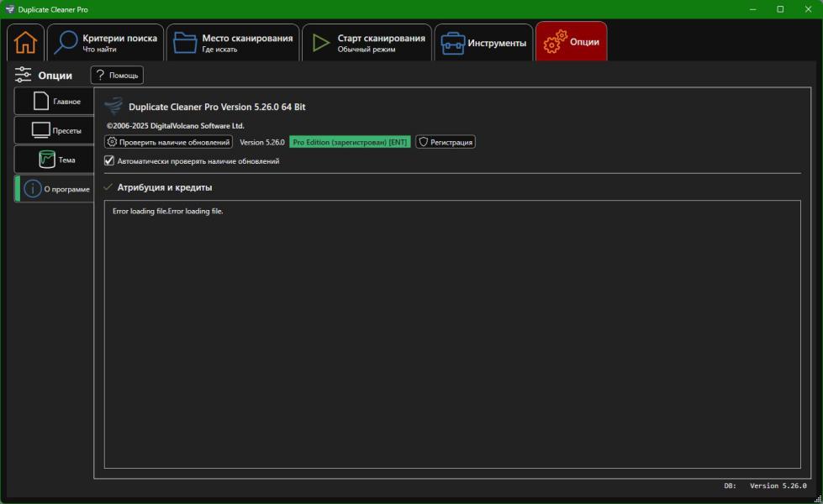
Task: Click inside the credits text area
Action: click(x=451, y=336)
